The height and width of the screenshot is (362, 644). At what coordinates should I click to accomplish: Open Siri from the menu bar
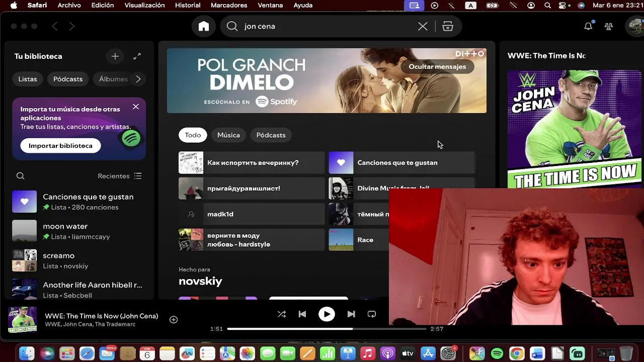click(x=581, y=5)
